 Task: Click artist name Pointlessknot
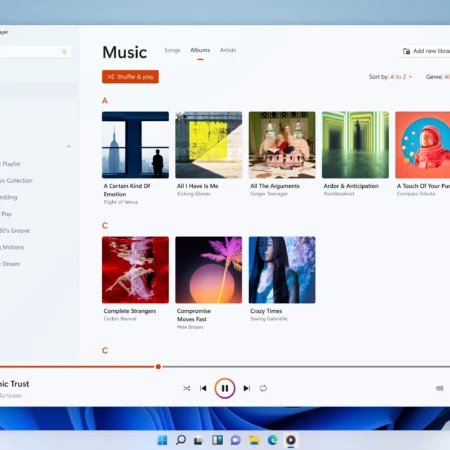(339, 194)
